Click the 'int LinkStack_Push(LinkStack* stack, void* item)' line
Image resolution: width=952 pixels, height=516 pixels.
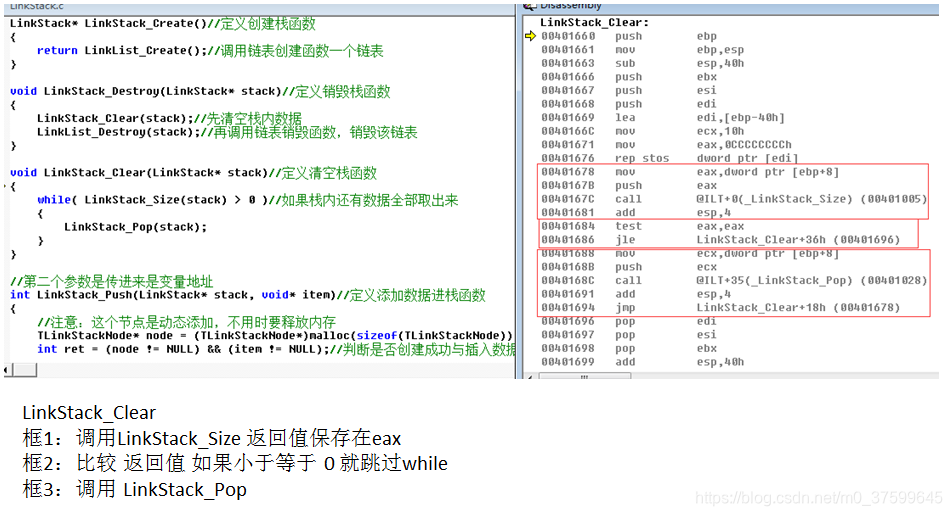click(248, 295)
